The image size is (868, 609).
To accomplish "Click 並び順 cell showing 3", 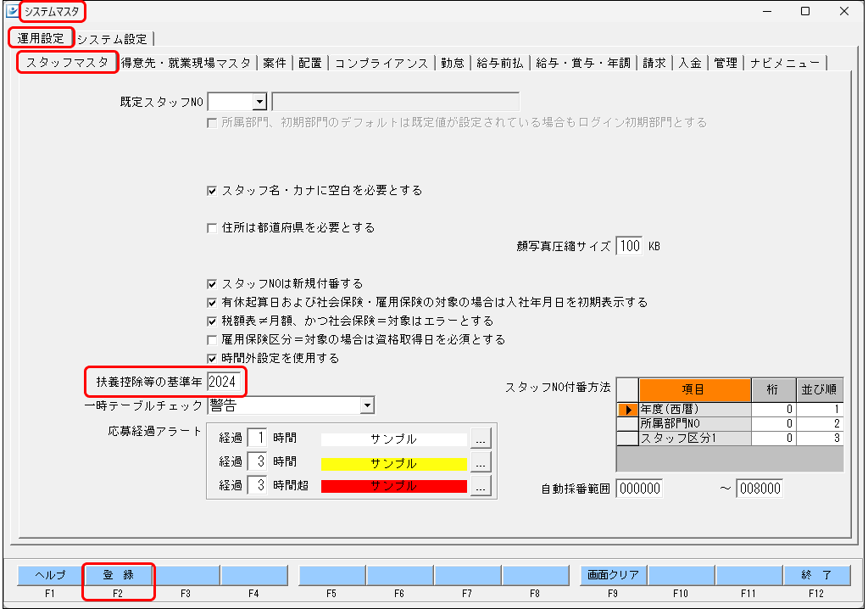I will [820, 439].
